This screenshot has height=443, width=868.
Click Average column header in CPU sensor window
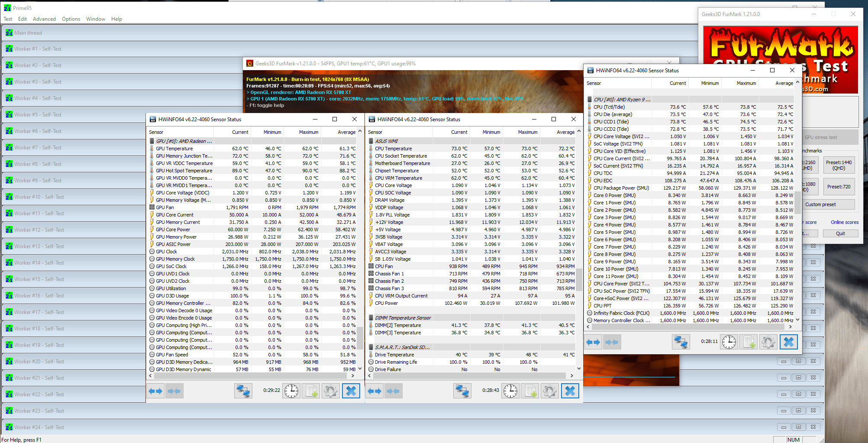coord(777,83)
